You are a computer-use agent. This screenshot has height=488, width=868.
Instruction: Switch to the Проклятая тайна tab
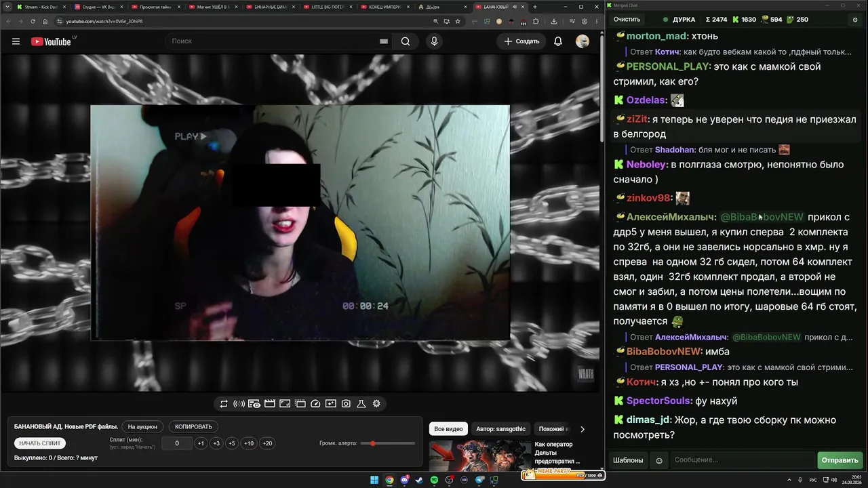pos(156,7)
